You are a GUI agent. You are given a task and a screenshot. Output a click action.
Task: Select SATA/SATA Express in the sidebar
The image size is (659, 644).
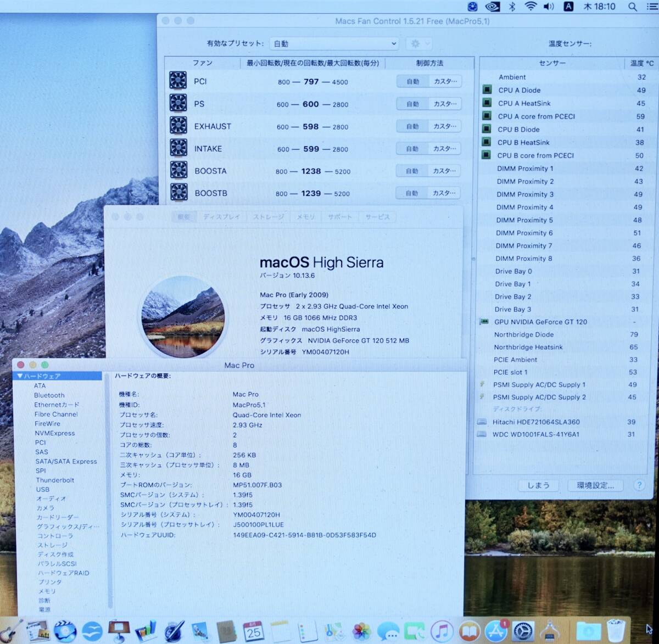tap(66, 461)
